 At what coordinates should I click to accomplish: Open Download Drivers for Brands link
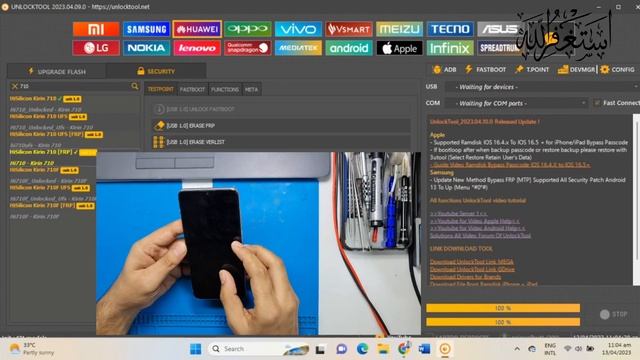coord(465,277)
